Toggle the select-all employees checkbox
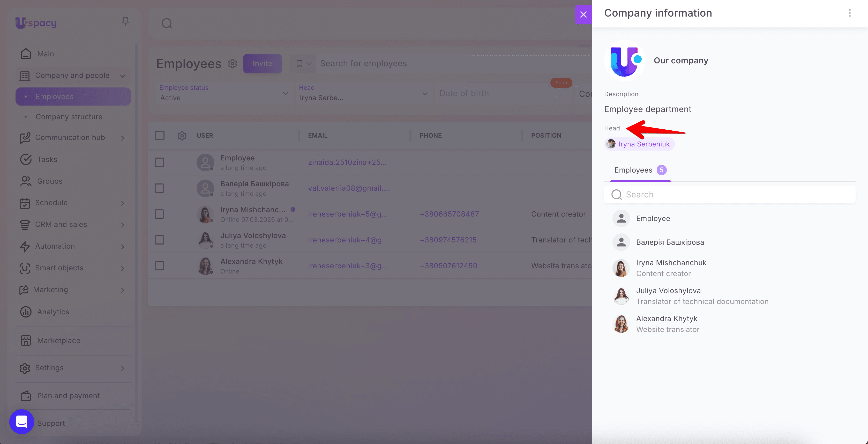 point(160,136)
